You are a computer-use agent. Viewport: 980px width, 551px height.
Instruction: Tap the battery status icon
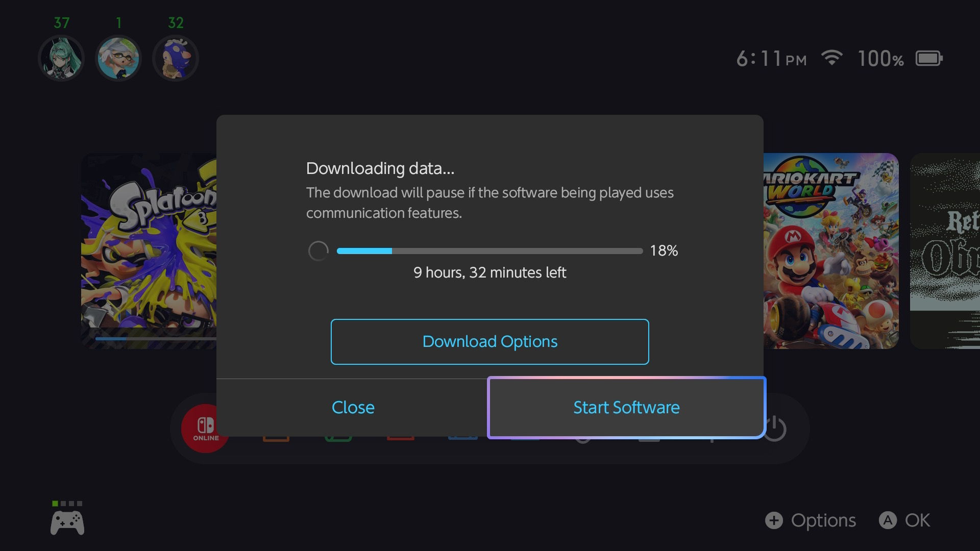tap(929, 58)
